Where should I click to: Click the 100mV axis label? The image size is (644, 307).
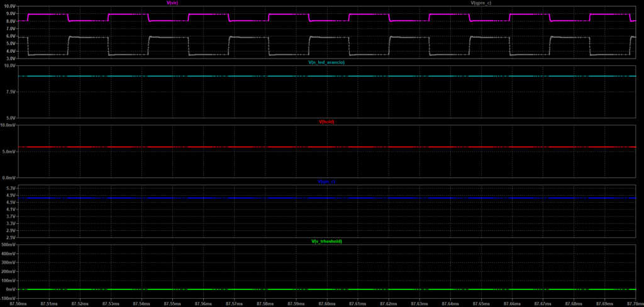click(9, 281)
